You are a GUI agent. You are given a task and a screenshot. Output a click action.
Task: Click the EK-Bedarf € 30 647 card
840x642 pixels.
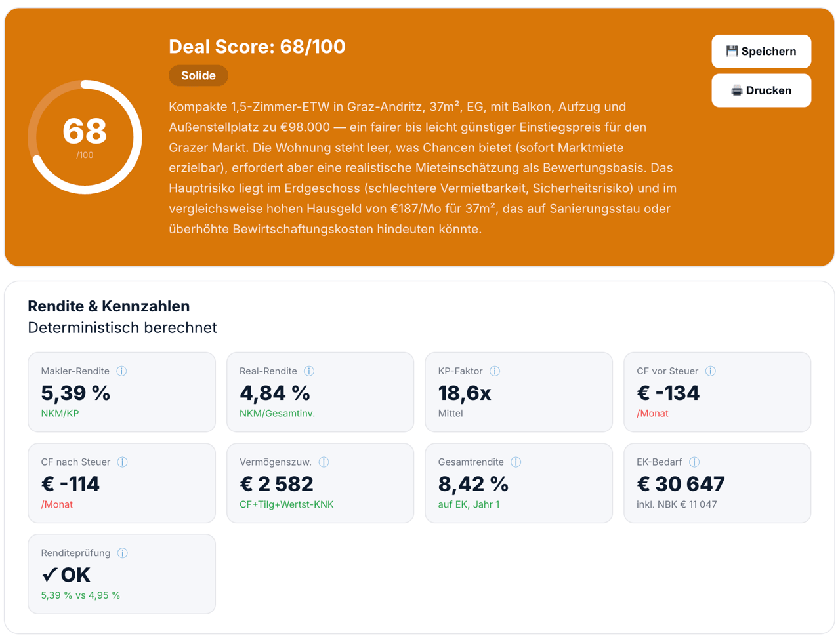click(717, 483)
